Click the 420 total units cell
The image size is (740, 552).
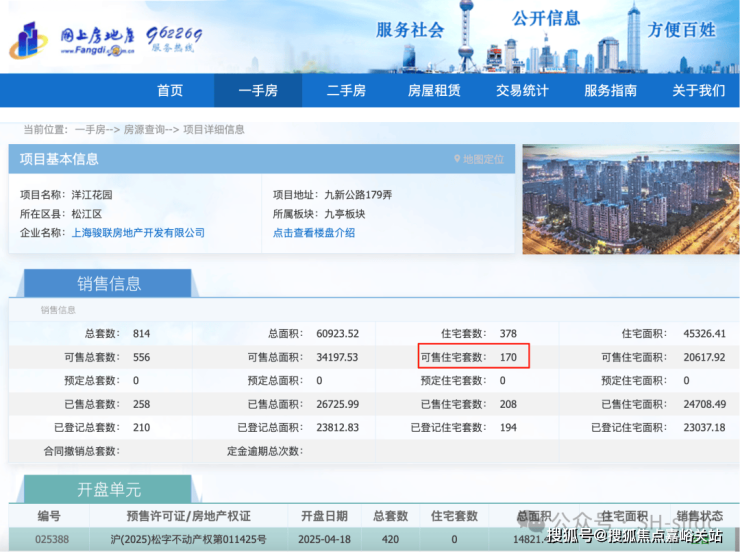390,539
